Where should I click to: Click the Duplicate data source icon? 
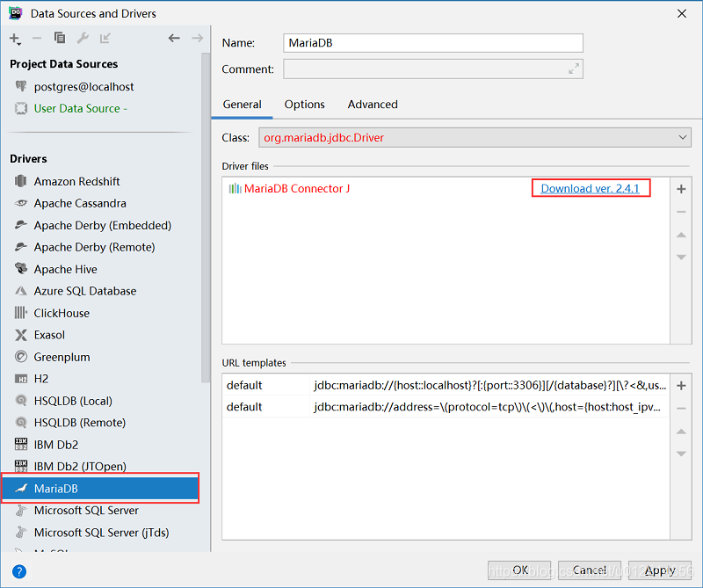coord(60,38)
